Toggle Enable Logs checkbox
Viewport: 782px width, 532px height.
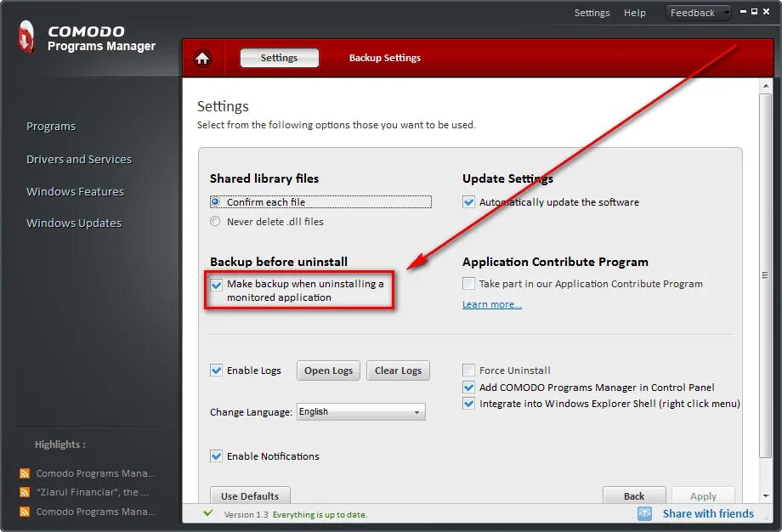coord(216,371)
